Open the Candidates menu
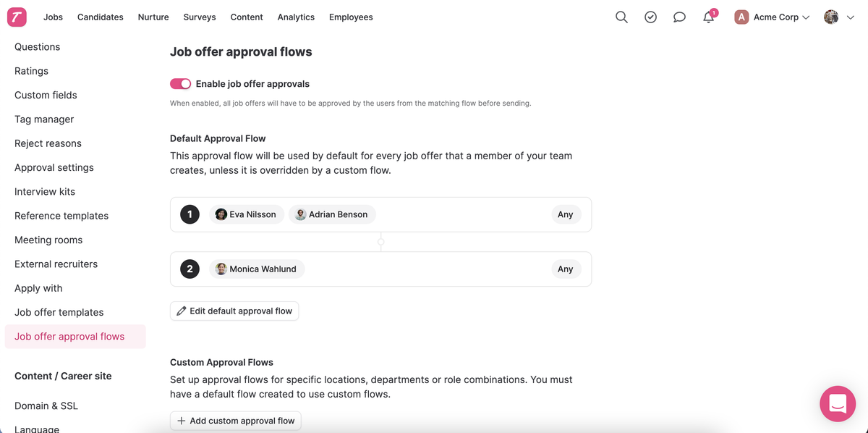 [x=100, y=17]
